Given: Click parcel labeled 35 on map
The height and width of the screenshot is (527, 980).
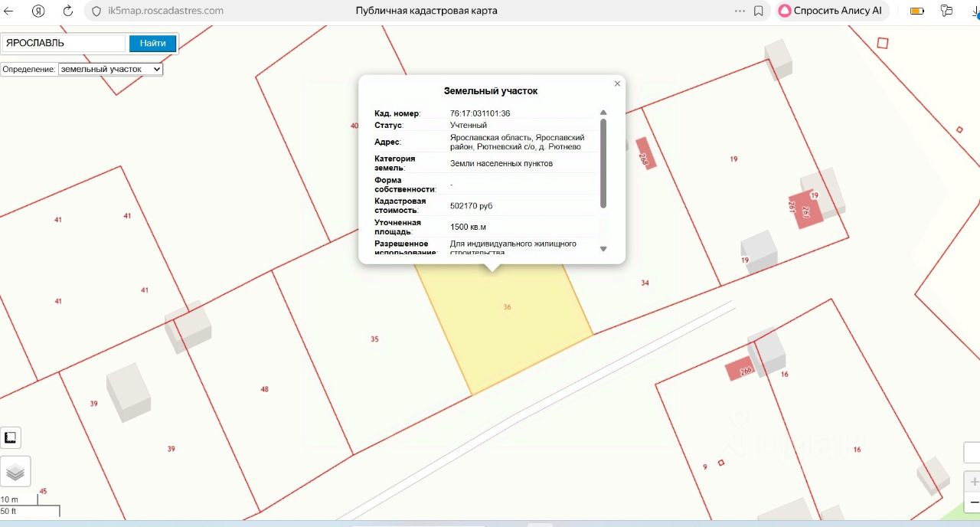Looking at the screenshot, I should (x=374, y=339).
